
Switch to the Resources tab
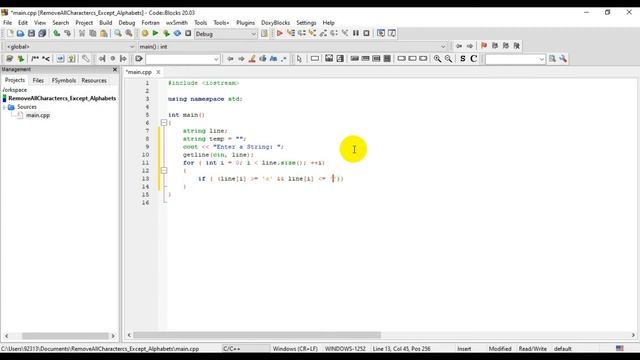[x=94, y=80]
